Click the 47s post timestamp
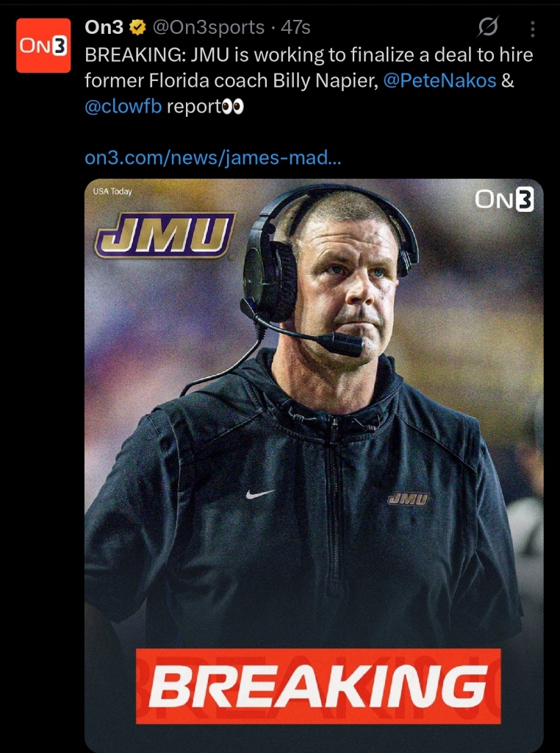 point(295,28)
